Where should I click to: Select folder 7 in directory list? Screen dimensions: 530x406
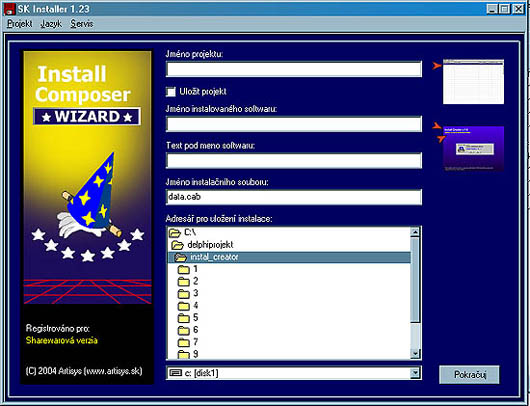tap(195, 342)
